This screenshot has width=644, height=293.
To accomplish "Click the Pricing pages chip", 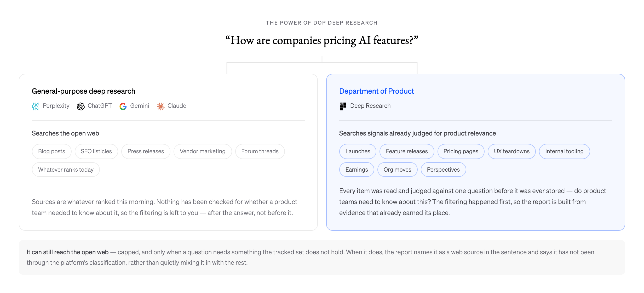I will click(x=461, y=151).
